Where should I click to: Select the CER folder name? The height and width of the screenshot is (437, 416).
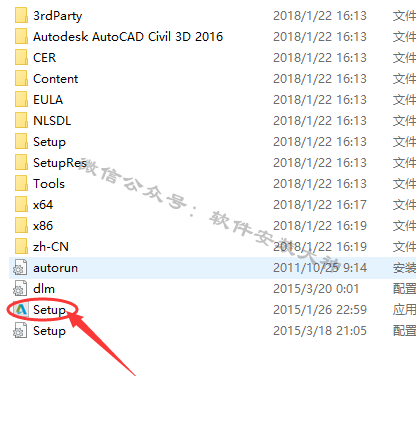point(44,58)
